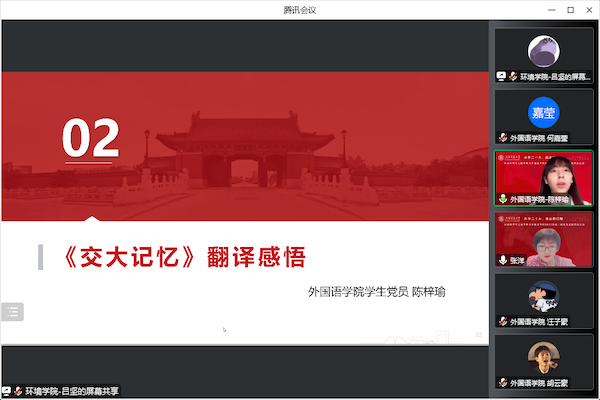Select 张洋 video tile
The height and width of the screenshot is (400, 600).
click(543, 238)
